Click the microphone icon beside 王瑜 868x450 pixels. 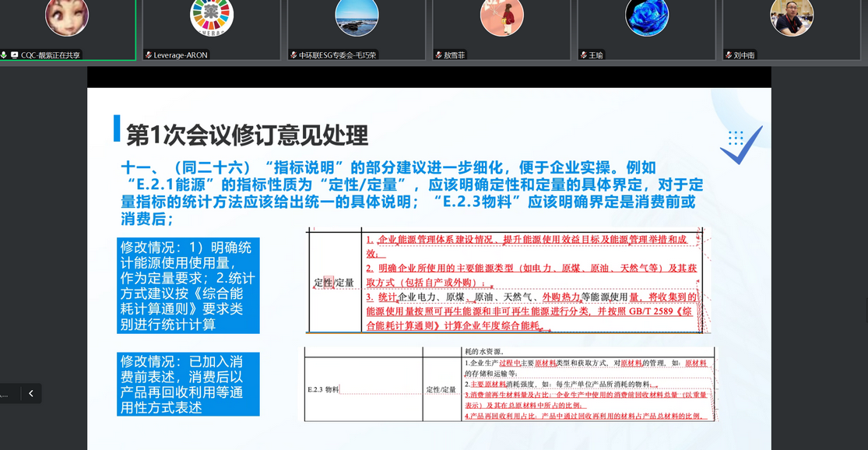coord(585,55)
